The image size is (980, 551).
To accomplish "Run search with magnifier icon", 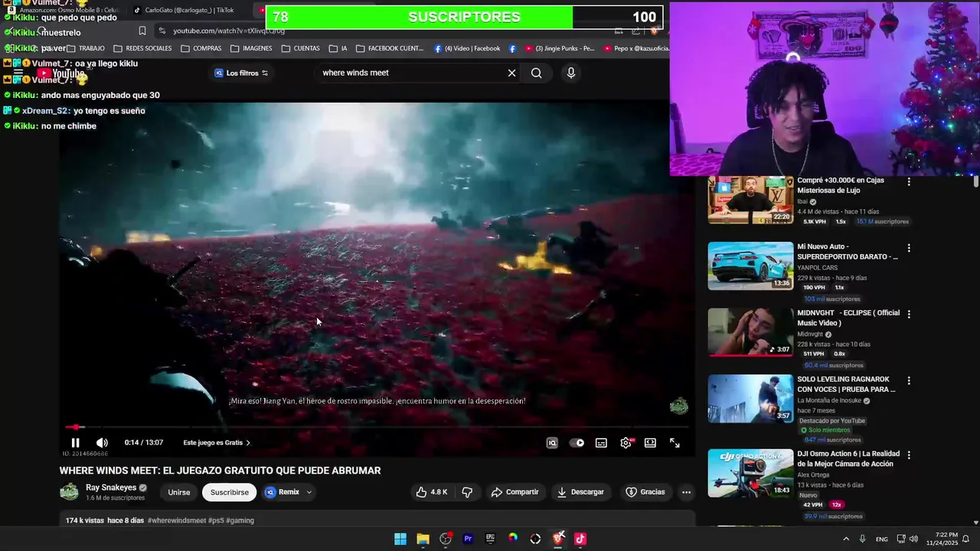I will pyautogui.click(x=536, y=73).
